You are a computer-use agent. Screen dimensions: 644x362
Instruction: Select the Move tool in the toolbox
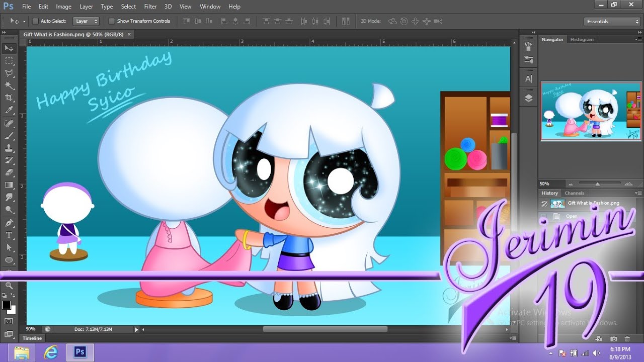coord(9,48)
